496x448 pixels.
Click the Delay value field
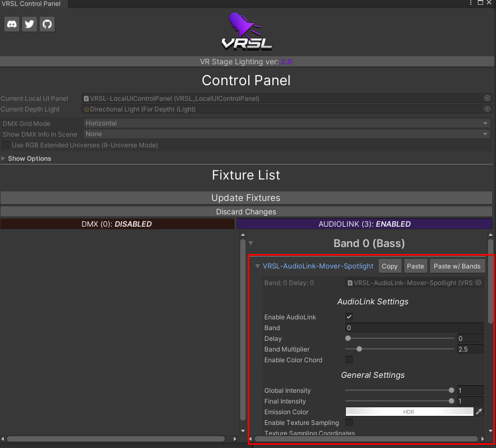470,338
